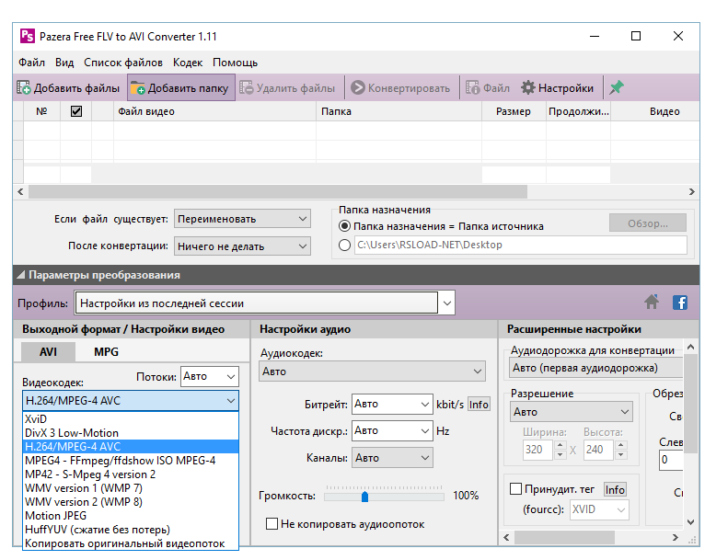Adjust the volume slider thumb
Image resolution: width=728 pixels, height=560 pixels.
[x=365, y=497]
